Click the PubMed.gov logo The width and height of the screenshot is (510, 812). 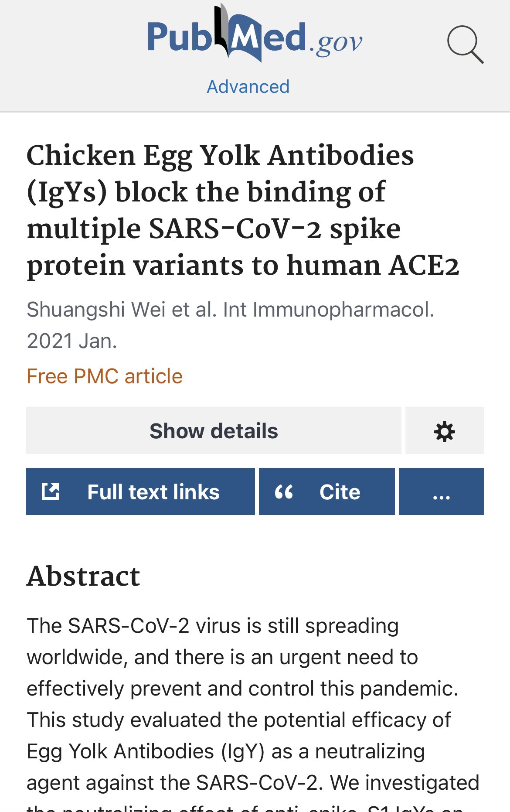coord(255,34)
